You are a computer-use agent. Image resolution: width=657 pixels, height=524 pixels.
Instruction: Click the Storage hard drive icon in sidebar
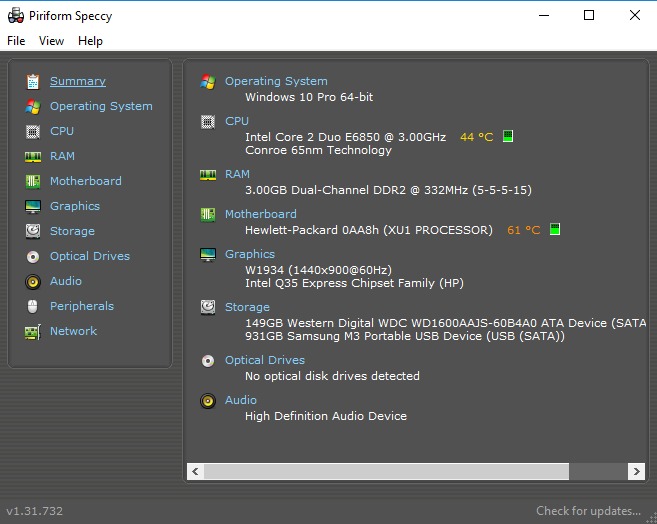click(x=33, y=231)
